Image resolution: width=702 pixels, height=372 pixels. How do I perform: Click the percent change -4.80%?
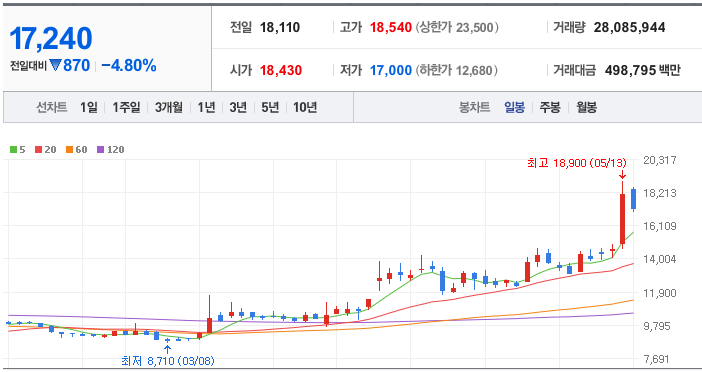pos(129,65)
